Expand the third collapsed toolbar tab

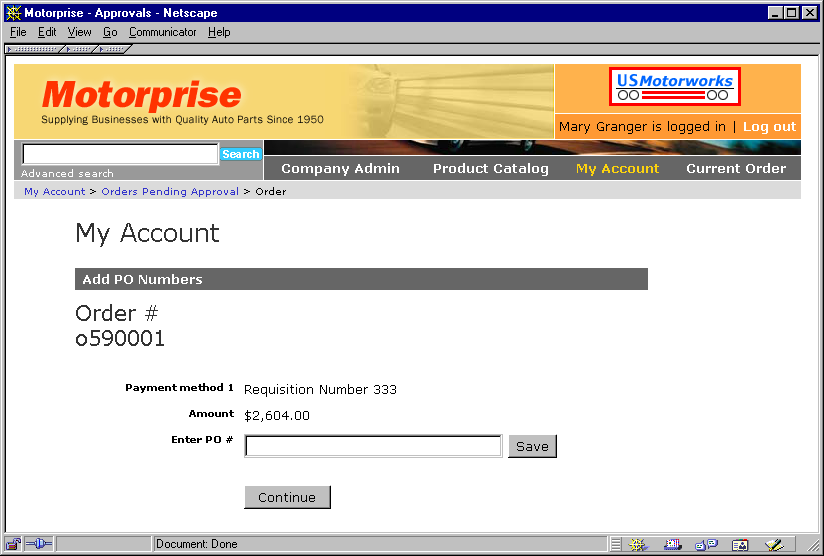tap(112, 49)
